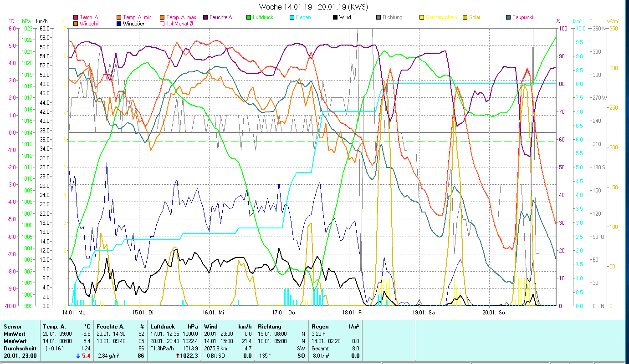
Task: Click the 'Solar' legend label
Action: 475,17
